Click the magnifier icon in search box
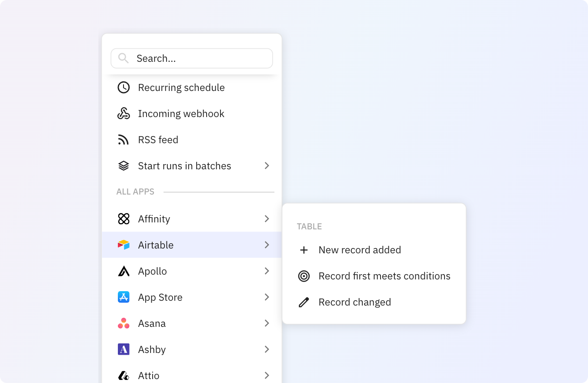This screenshot has height=383, width=588. click(124, 58)
